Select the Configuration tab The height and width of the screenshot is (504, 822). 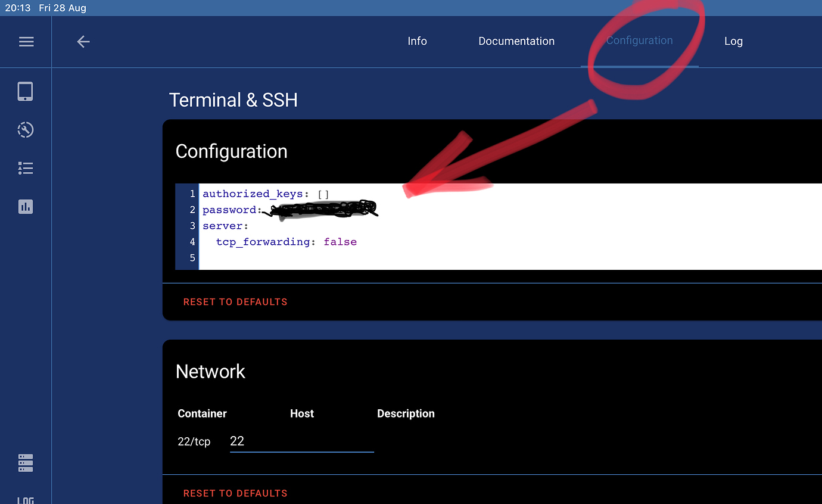(640, 41)
